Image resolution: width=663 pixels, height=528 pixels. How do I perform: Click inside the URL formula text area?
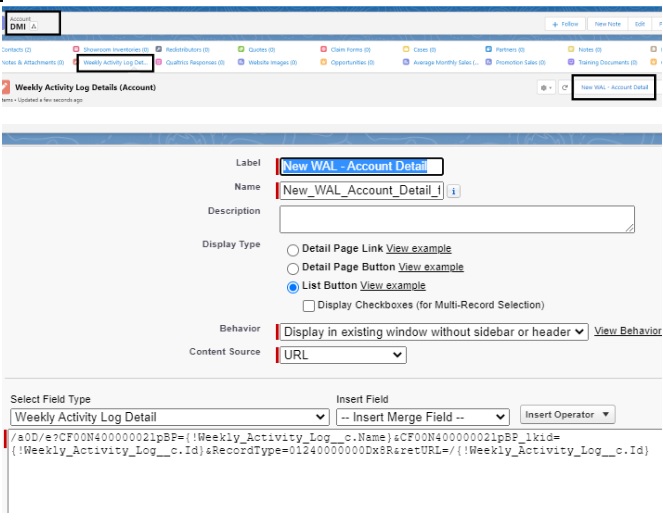335,471
